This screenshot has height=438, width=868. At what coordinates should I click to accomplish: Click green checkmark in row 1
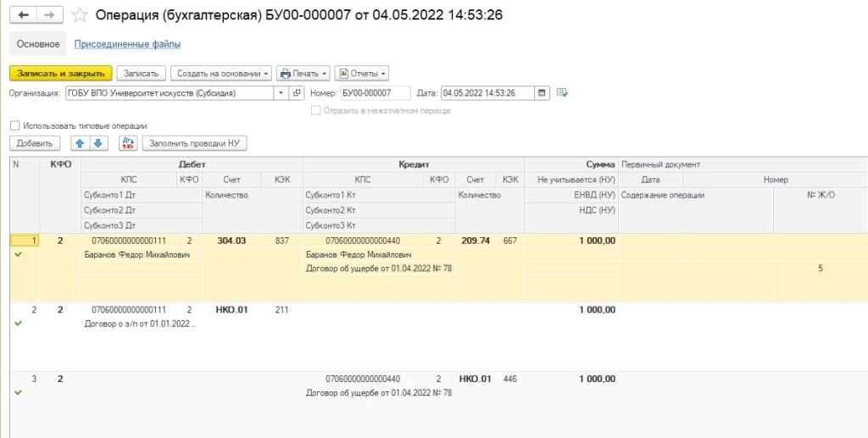point(19,254)
